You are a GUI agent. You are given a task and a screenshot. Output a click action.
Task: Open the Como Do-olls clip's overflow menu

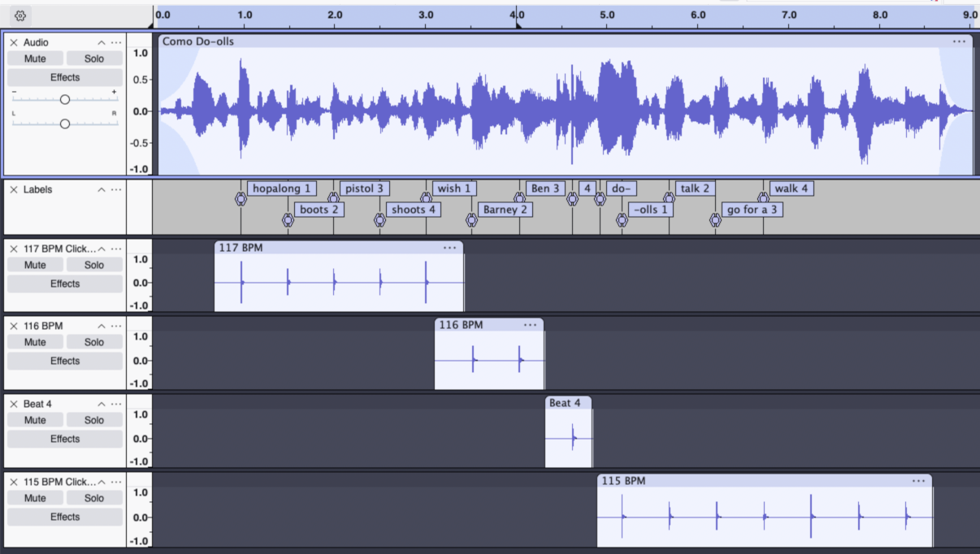click(x=959, y=41)
